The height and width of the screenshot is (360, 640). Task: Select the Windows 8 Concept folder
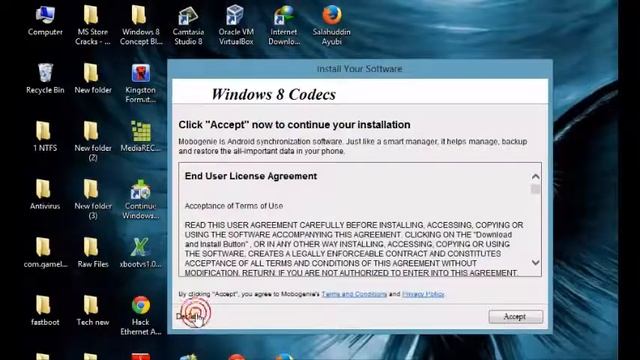pyautogui.click(x=141, y=25)
